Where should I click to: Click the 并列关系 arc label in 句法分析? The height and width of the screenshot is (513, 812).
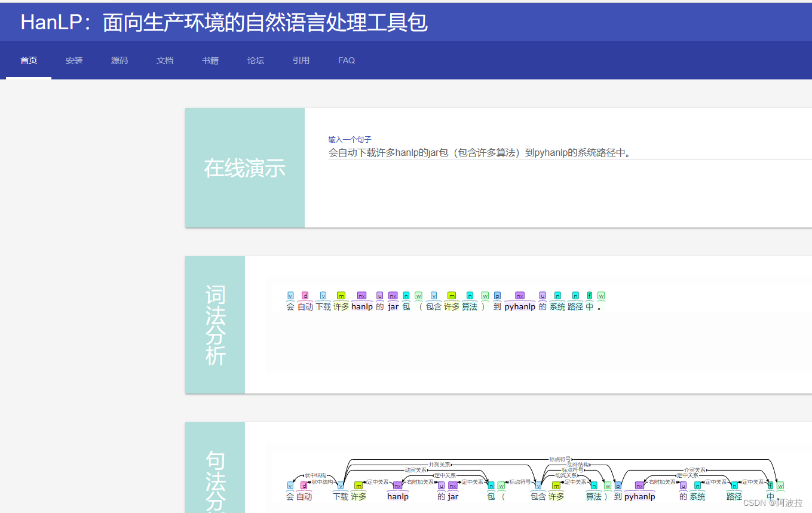point(440,464)
